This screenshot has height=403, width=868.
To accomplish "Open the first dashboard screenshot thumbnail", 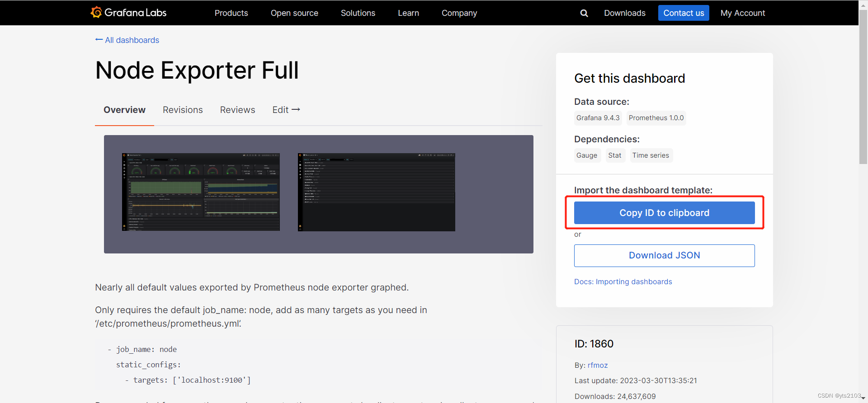I will 201,192.
